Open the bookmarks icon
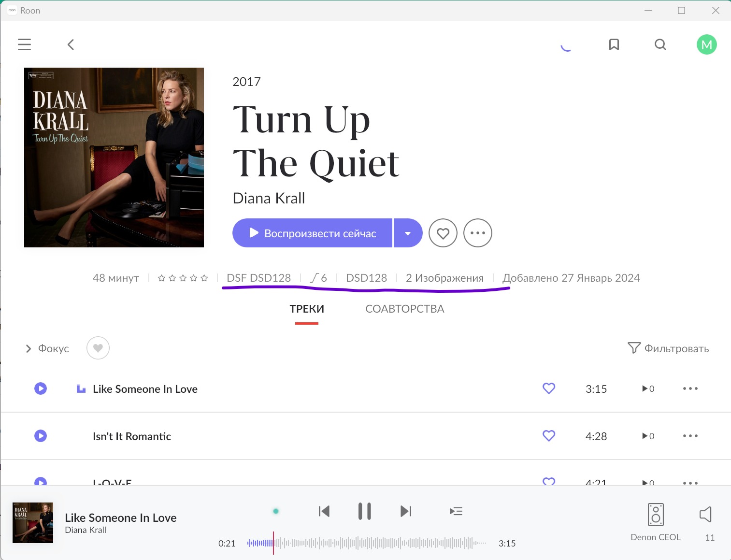The image size is (731, 560). pos(614,45)
